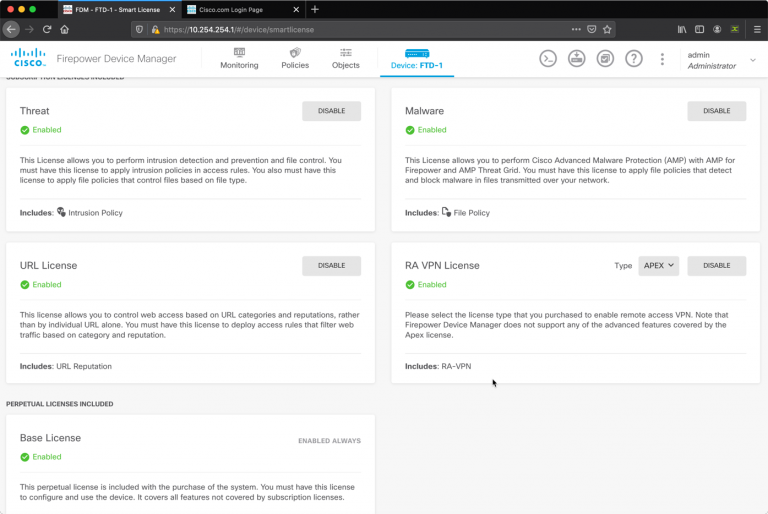Open the Objects tab
The height and width of the screenshot is (514, 768).
coord(346,59)
